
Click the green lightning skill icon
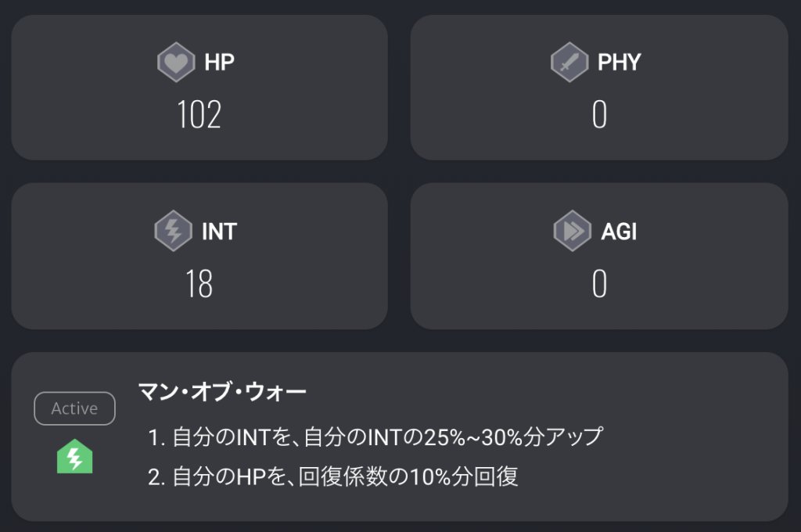pos(75,456)
